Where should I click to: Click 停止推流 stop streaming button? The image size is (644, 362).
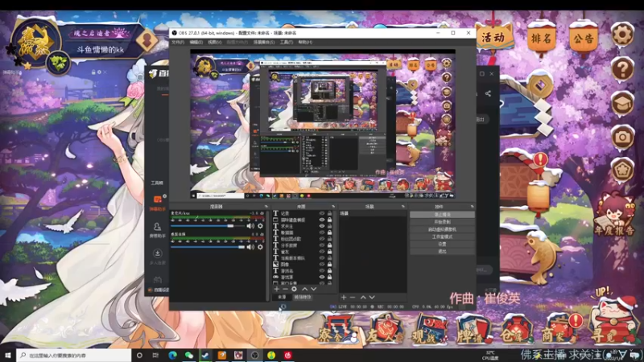442,215
